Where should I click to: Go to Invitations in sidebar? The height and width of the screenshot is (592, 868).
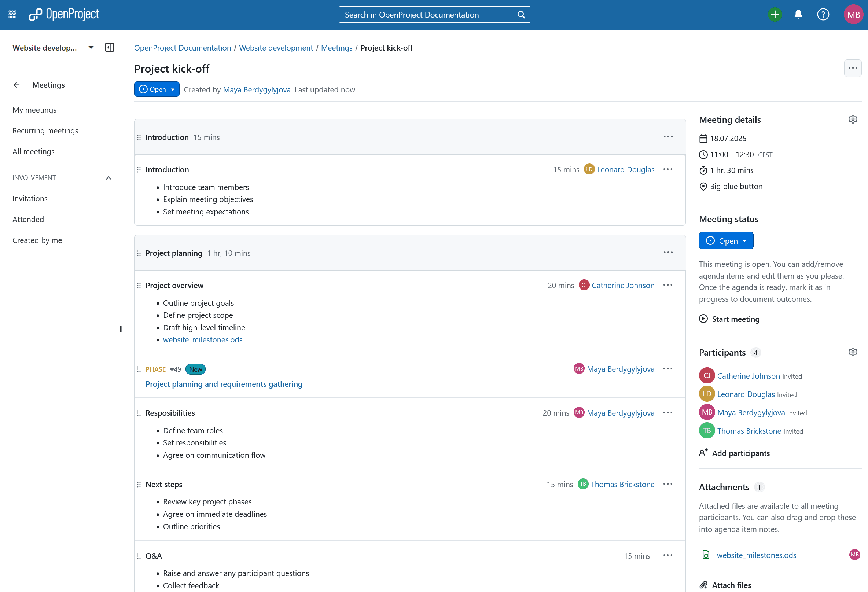30,198
